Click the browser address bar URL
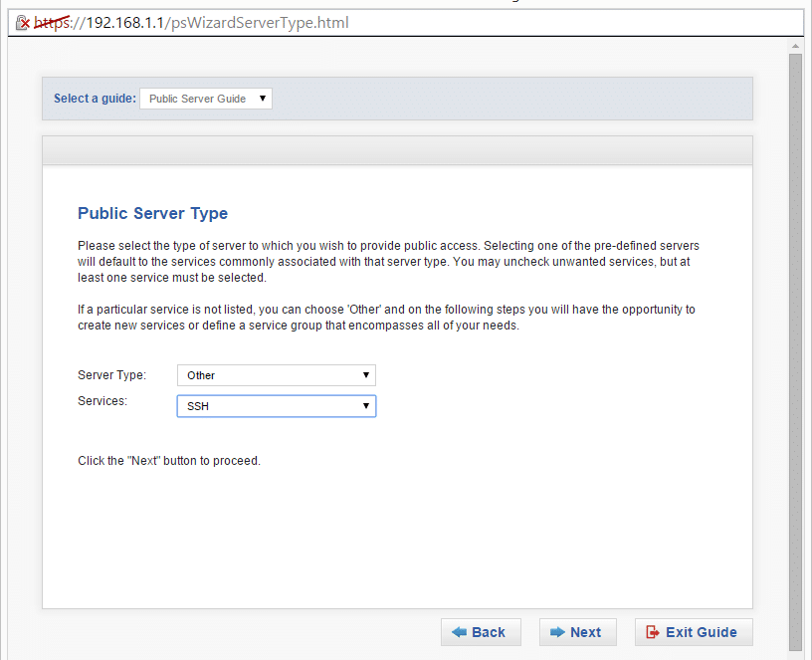 pyautogui.click(x=218, y=23)
